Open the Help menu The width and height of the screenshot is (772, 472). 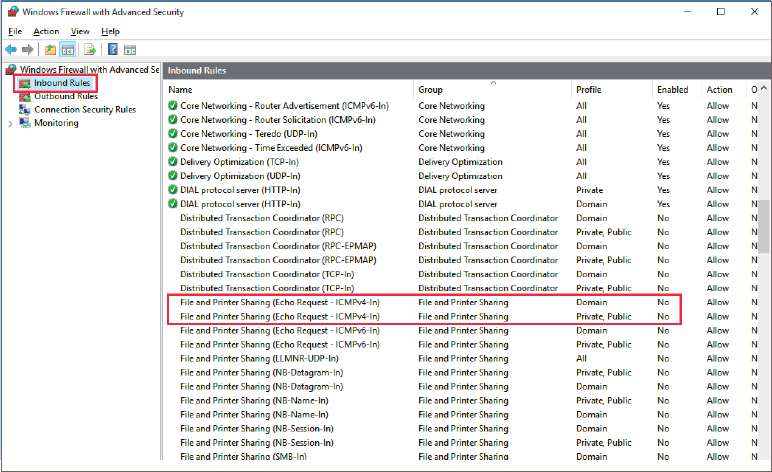pos(110,31)
